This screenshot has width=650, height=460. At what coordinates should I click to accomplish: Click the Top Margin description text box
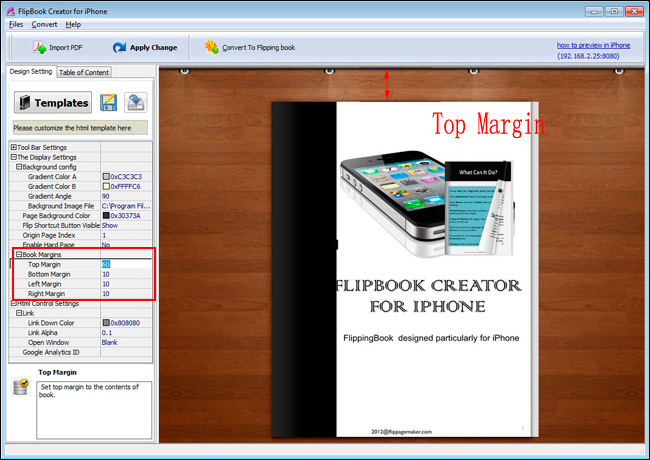(x=94, y=410)
